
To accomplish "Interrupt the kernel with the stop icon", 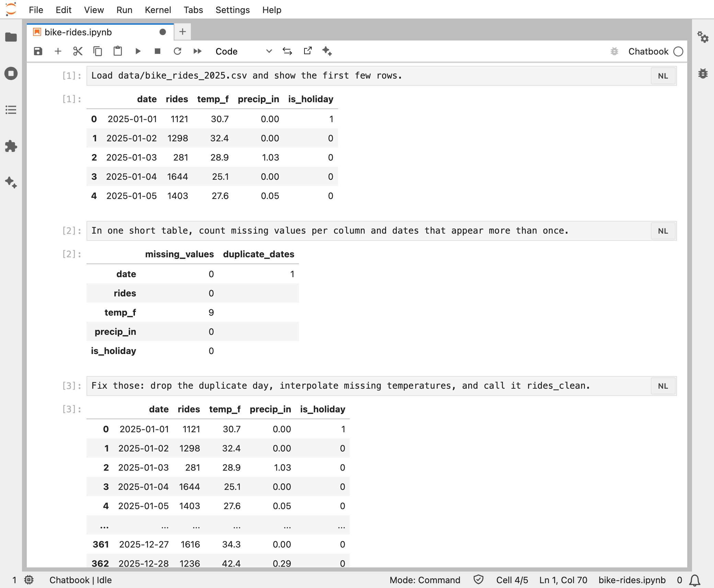I will pos(158,51).
